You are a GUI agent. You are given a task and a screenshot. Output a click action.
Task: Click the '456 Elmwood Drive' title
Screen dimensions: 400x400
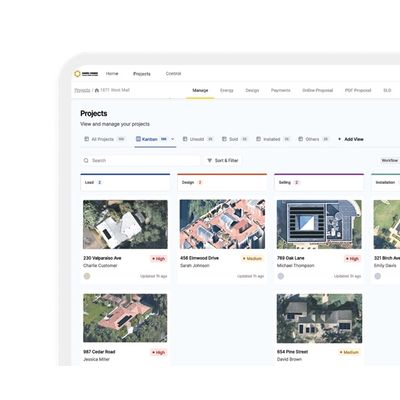[199, 258]
